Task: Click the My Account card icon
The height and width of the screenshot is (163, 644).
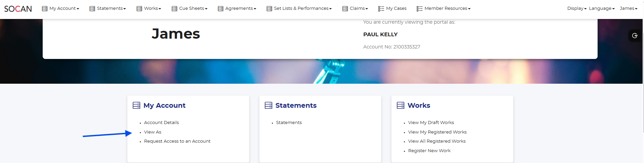Action: 136,105
